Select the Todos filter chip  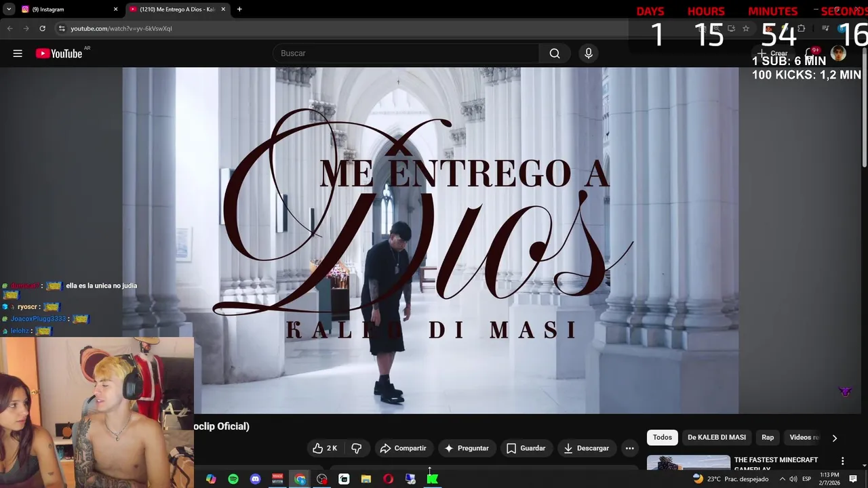click(663, 438)
